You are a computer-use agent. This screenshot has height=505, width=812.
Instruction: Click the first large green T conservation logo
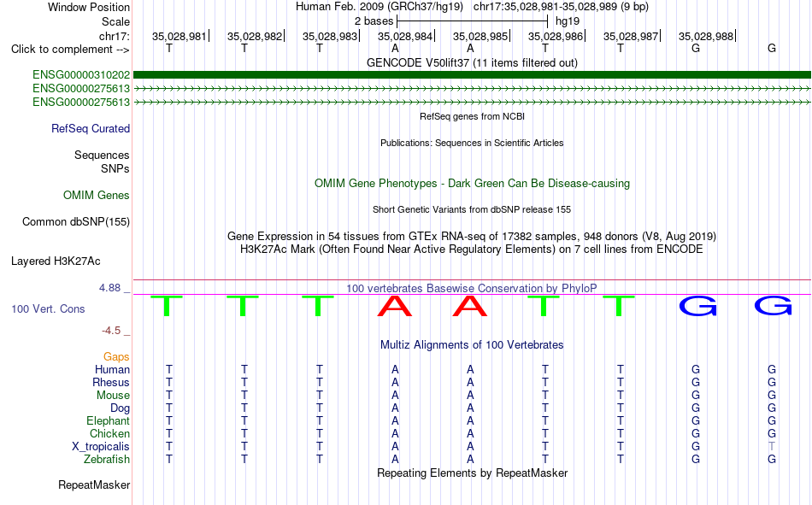(x=166, y=306)
